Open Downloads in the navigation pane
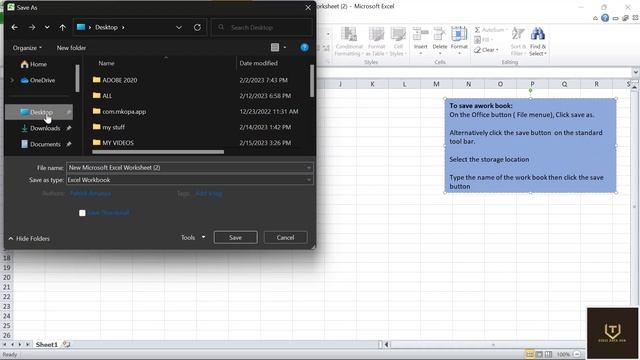The image size is (640, 360). [x=41, y=128]
